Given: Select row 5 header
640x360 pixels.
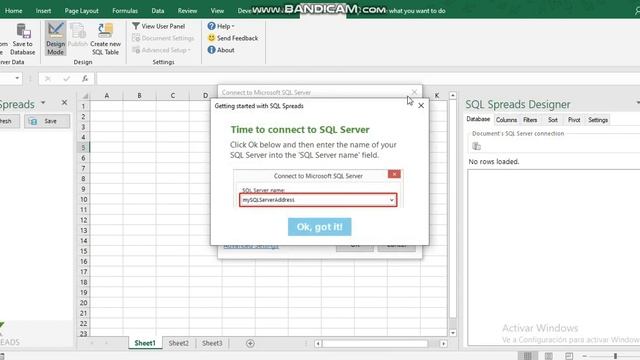Looking at the screenshot, I should coord(83,147).
